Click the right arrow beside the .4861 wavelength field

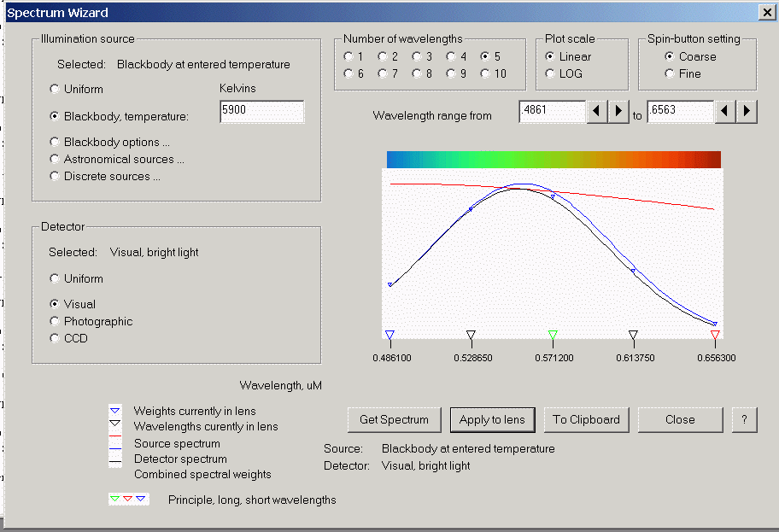tap(618, 112)
